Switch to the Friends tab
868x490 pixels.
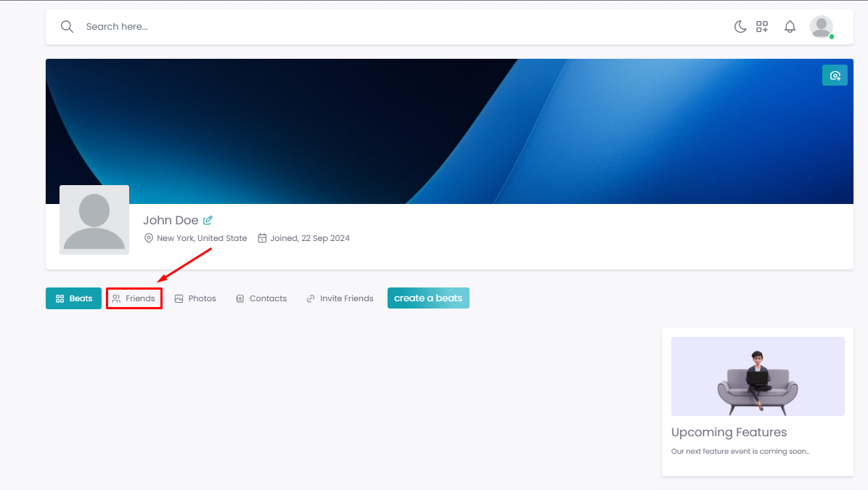click(x=134, y=298)
